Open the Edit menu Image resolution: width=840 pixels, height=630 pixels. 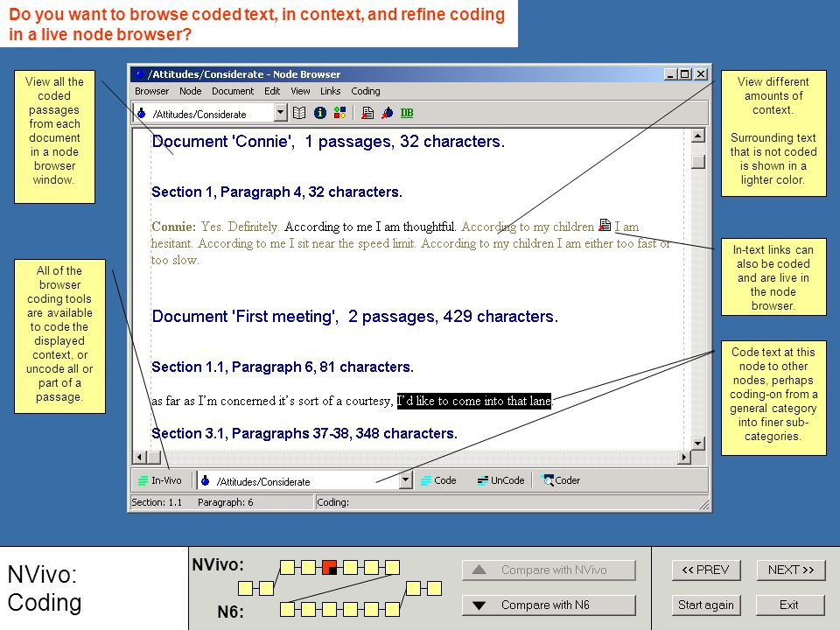[x=272, y=91]
